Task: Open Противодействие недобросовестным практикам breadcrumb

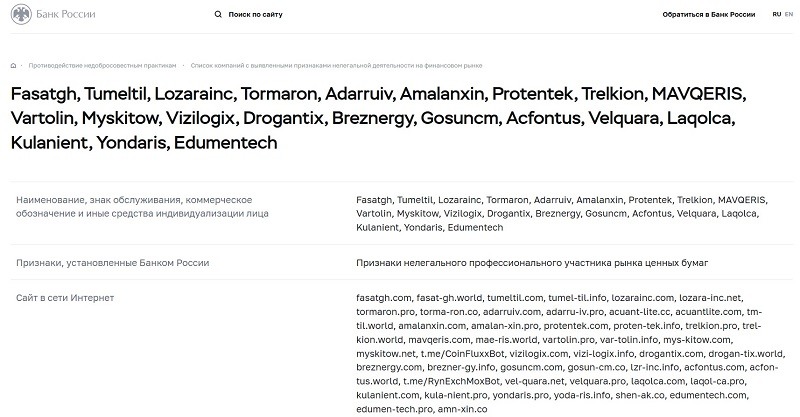Action: (102, 65)
